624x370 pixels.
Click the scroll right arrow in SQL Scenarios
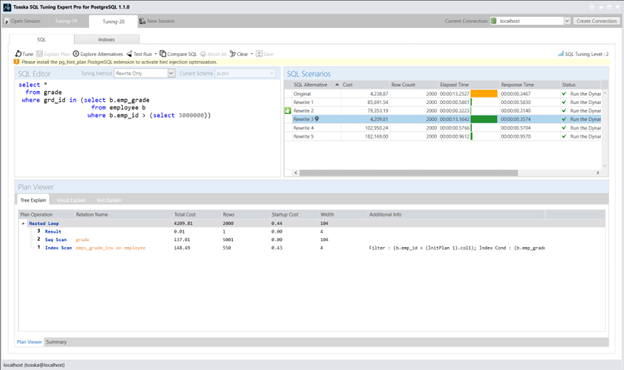point(597,173)
